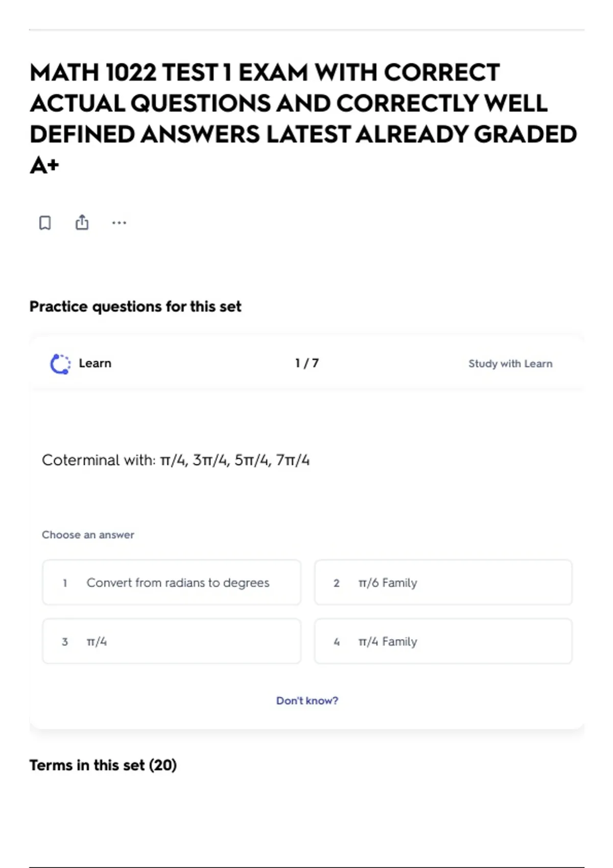Choose the π/6 Family answer

(443, 583)
